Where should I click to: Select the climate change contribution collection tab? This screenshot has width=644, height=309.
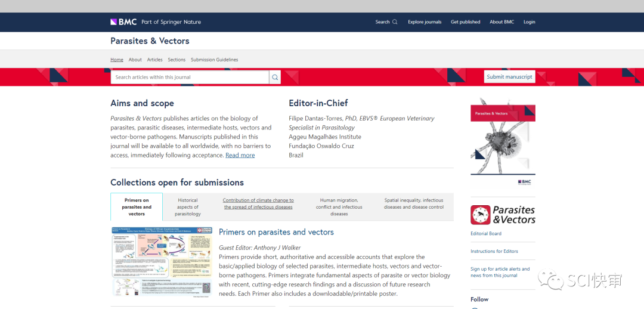(258, 204)
